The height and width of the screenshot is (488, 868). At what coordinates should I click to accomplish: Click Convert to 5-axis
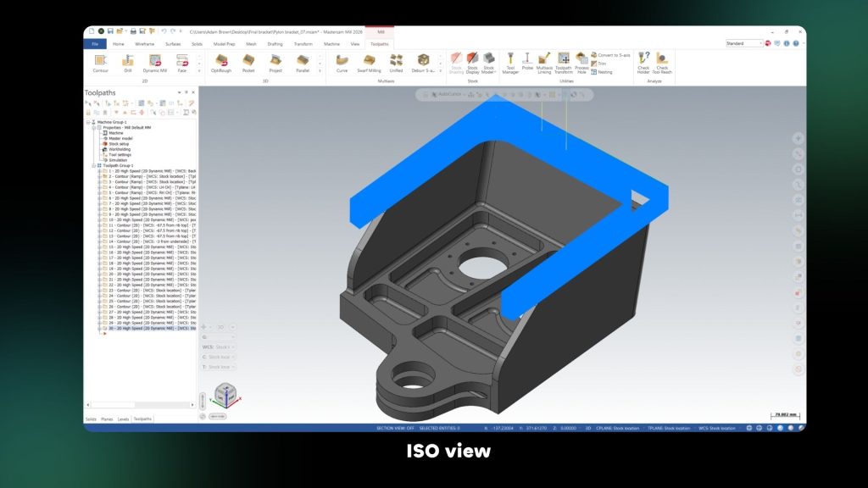click(610, 55)
